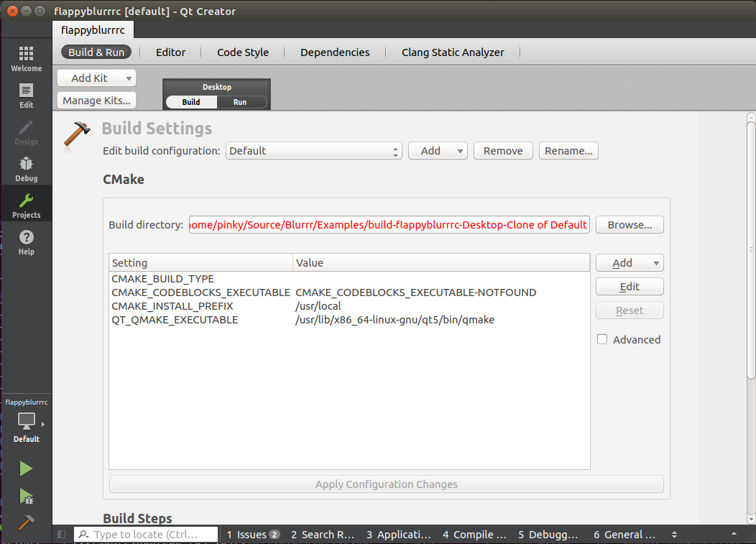Toggle sidebar via bottom-left panel icon

pos(62,535)
